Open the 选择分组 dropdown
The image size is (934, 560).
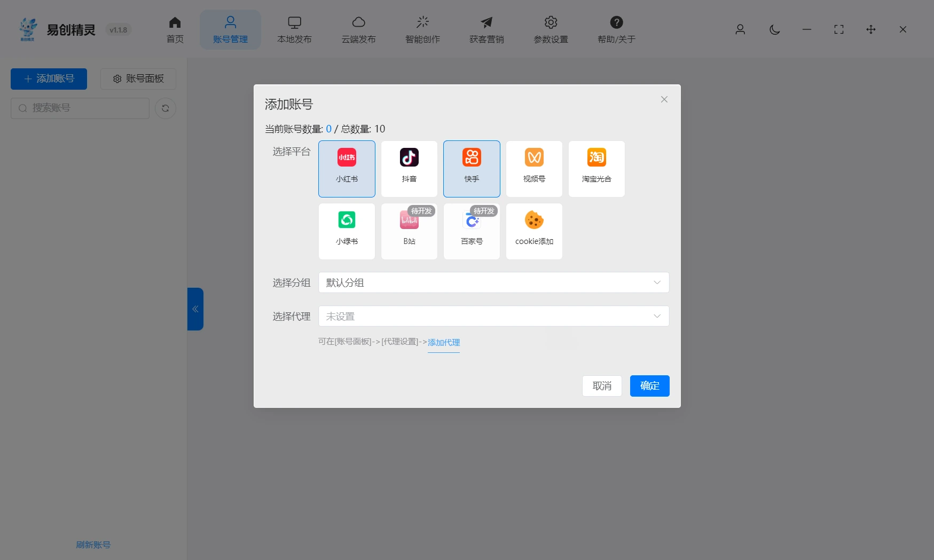[x=493, y=282]
